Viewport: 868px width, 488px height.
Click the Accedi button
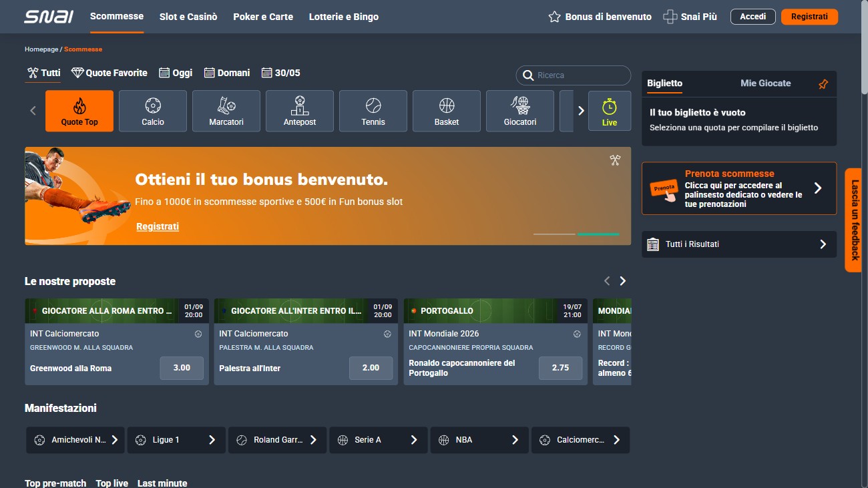[x=753, y=17]
